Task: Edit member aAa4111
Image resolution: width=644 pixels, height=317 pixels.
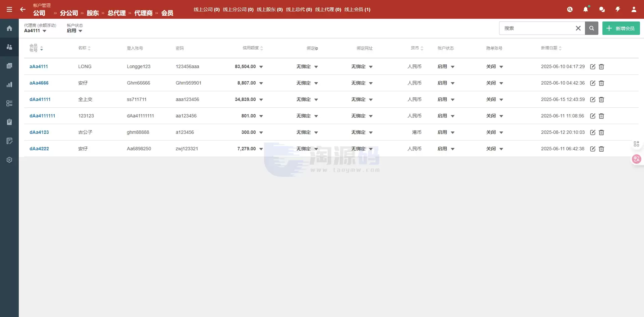Action: (593, 67)
